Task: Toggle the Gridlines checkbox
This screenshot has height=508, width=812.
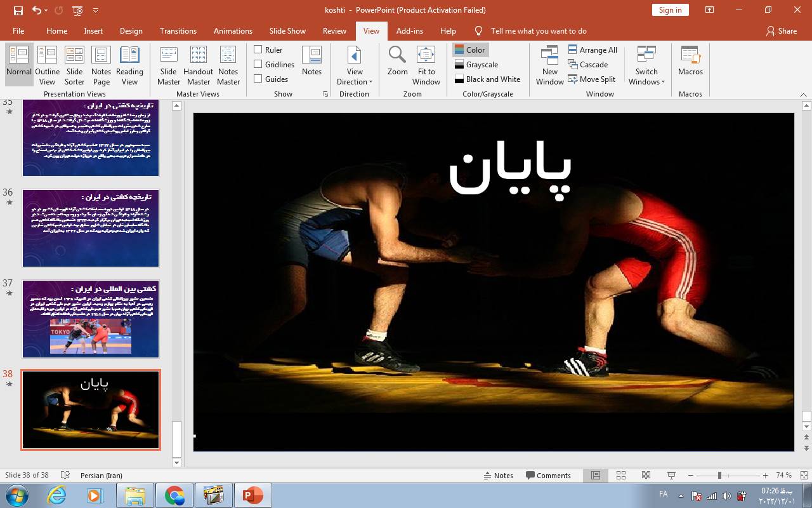Action: [258, 64]
